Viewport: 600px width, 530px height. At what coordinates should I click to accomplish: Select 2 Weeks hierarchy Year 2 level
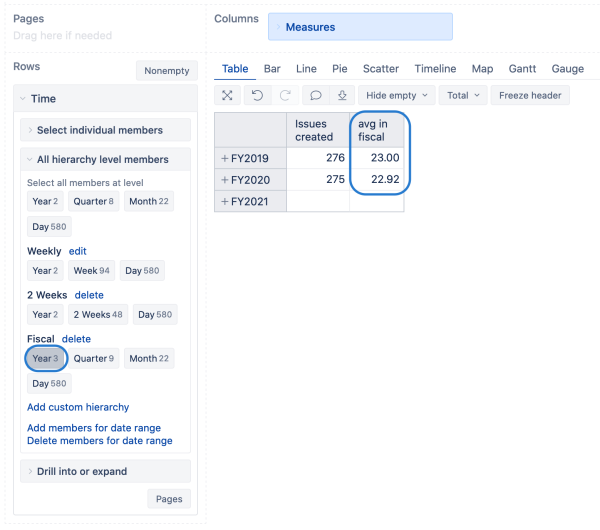45,315
